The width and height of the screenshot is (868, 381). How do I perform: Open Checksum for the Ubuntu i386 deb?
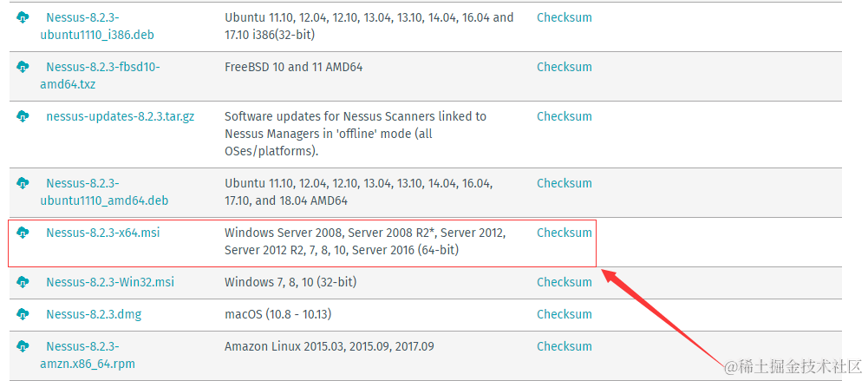click(565, 17)
